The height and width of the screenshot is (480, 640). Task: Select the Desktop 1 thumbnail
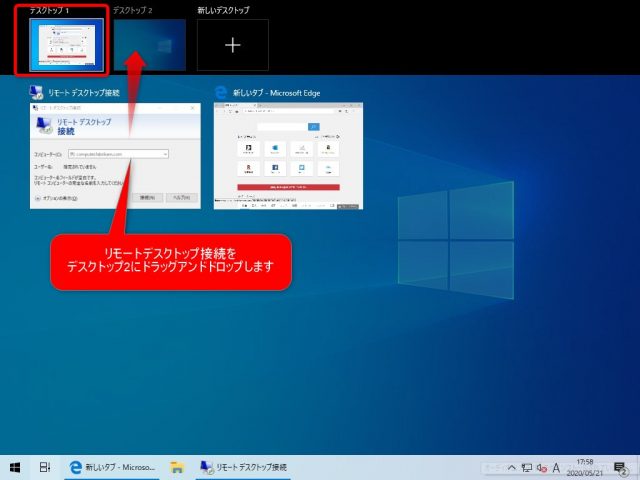coord(67,45)
